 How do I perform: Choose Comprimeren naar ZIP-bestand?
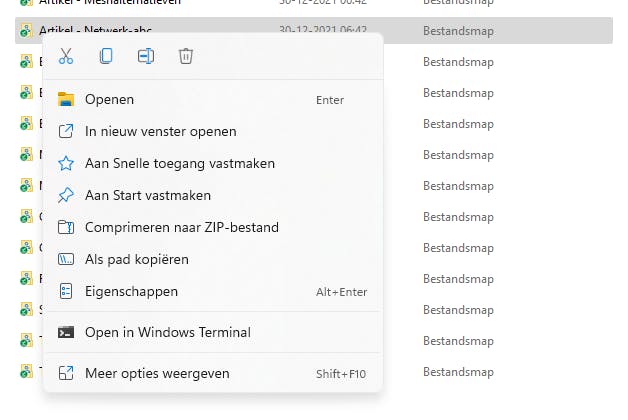[182, 227]
